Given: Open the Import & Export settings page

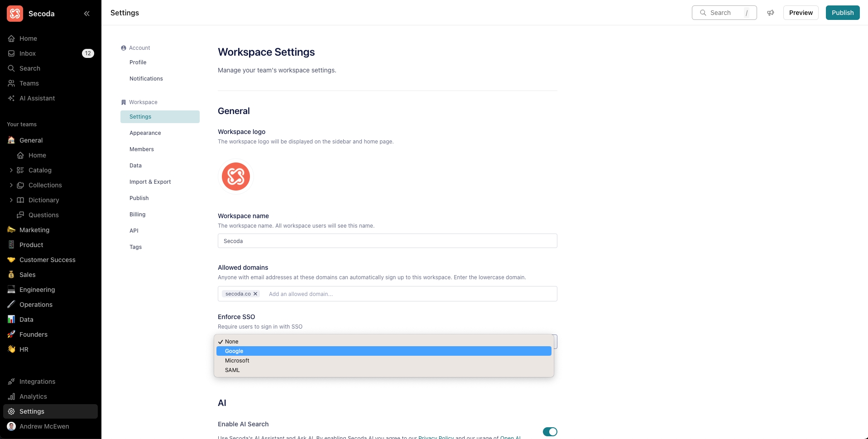Looking at the screenshot, I should pyautogui.click(x=160, y=182).
